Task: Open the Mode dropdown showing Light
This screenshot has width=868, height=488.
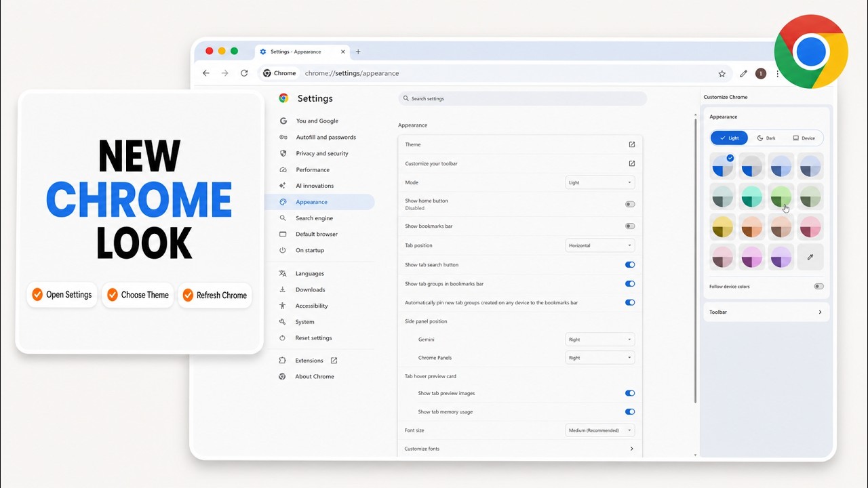Action: (x=600, y=182)
